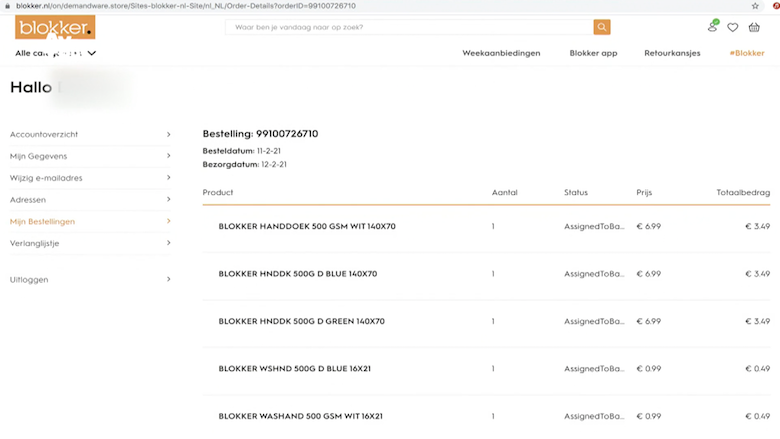Click the orange search magnifier button

click(602, 27)
